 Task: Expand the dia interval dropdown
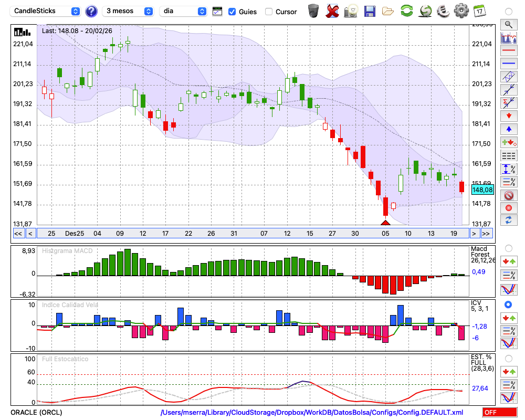[183, 11]
